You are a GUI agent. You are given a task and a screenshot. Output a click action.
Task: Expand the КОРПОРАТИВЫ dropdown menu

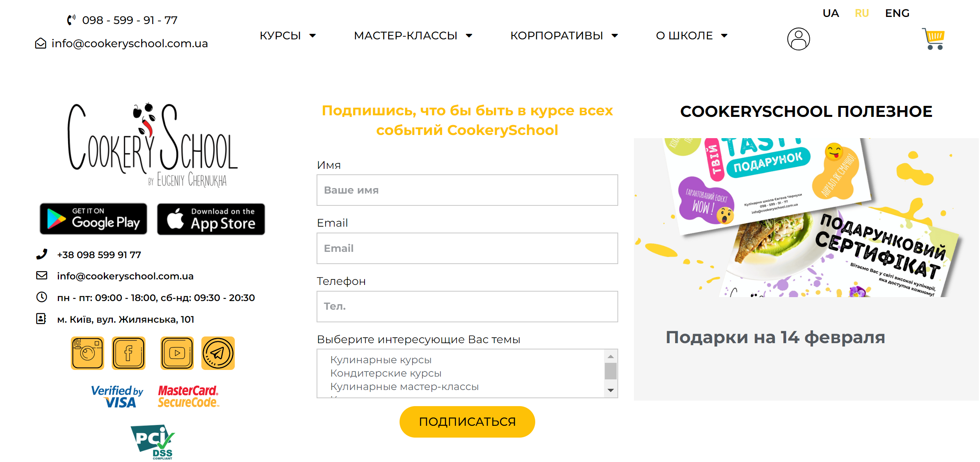point(564,35)
